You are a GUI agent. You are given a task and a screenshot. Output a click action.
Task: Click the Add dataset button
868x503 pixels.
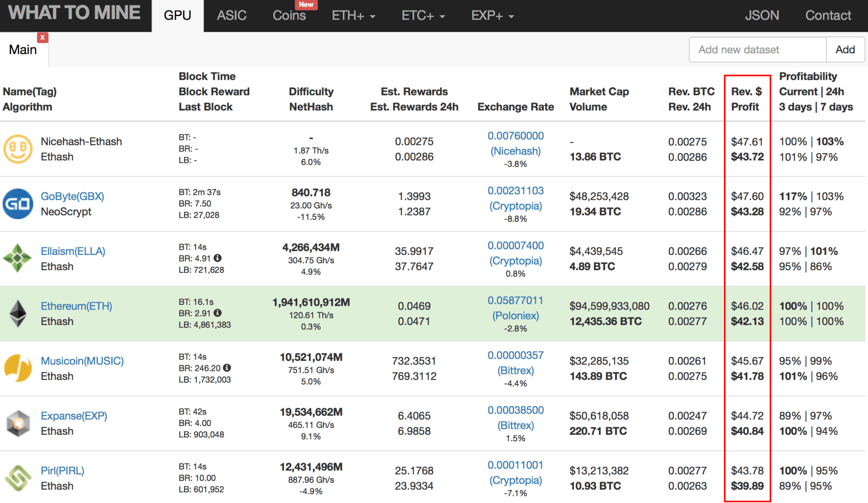click(x=845, y=50)
